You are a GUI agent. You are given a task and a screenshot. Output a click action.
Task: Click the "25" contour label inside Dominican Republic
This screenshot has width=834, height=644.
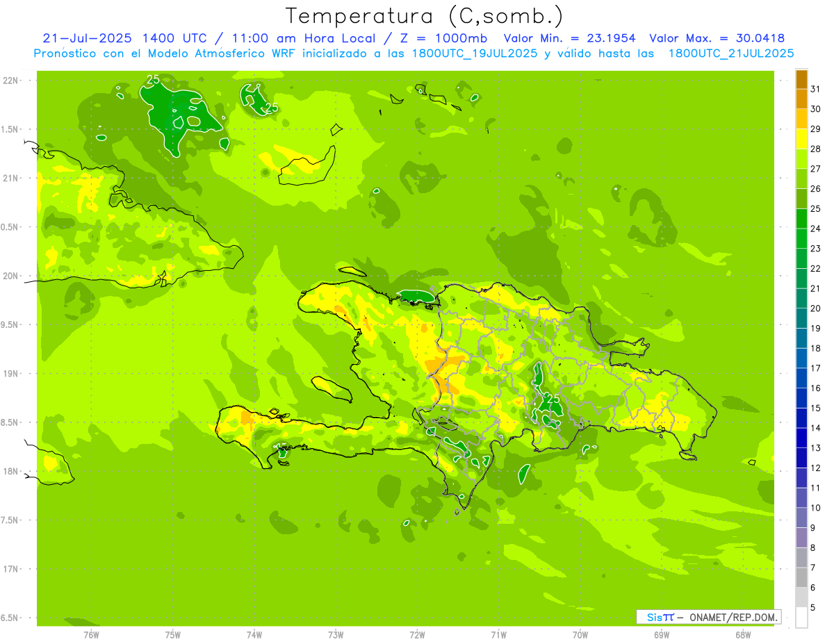point(553,399)
